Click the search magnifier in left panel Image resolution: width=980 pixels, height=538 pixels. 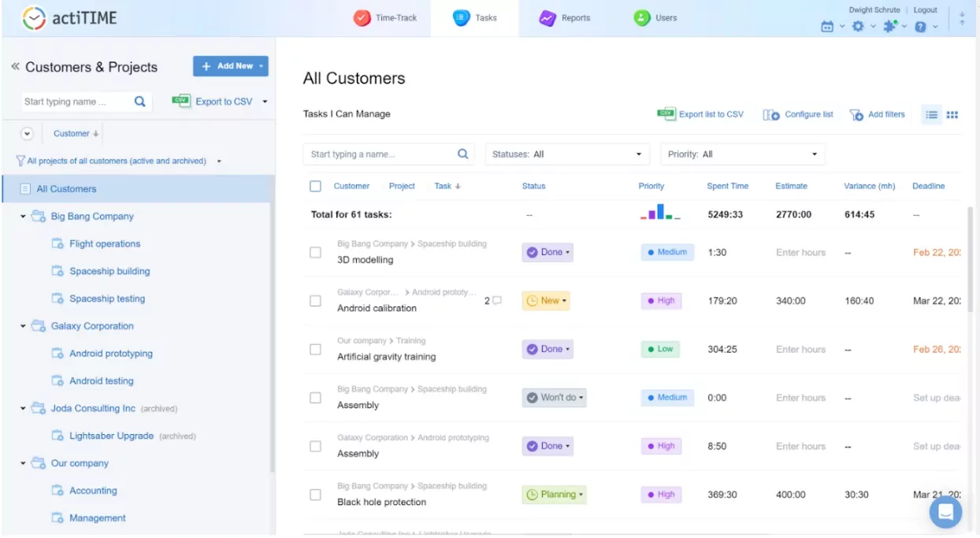point(139,102)
